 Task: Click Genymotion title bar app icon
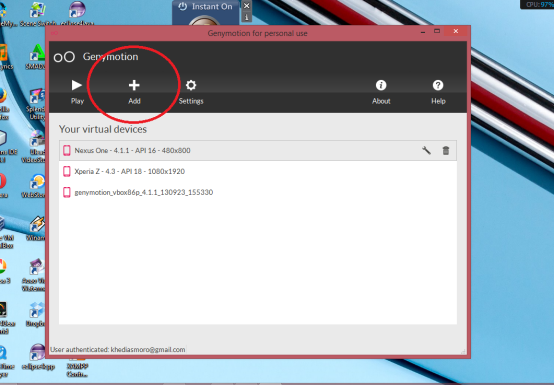(54, 33)
